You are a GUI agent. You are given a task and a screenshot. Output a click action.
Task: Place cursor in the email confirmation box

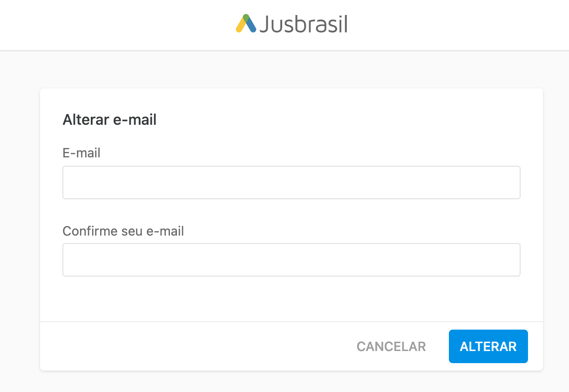(x=291, y=260)
